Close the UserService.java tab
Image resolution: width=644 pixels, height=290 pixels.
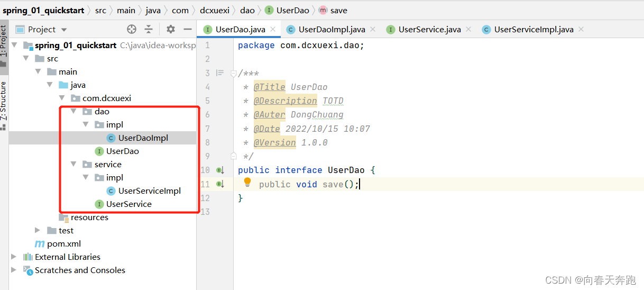tap(468, 30)
